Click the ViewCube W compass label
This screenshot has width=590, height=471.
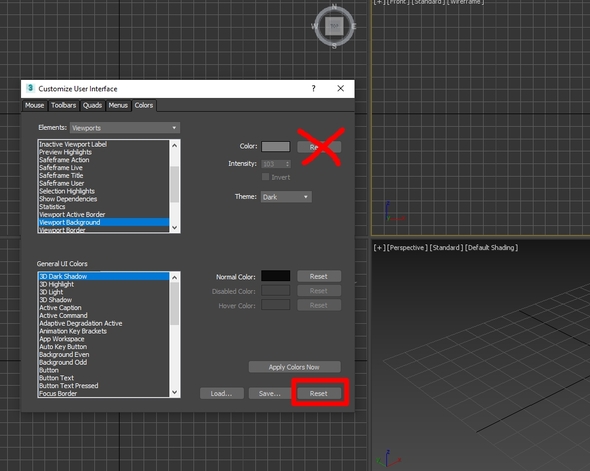tap(314, 26)
